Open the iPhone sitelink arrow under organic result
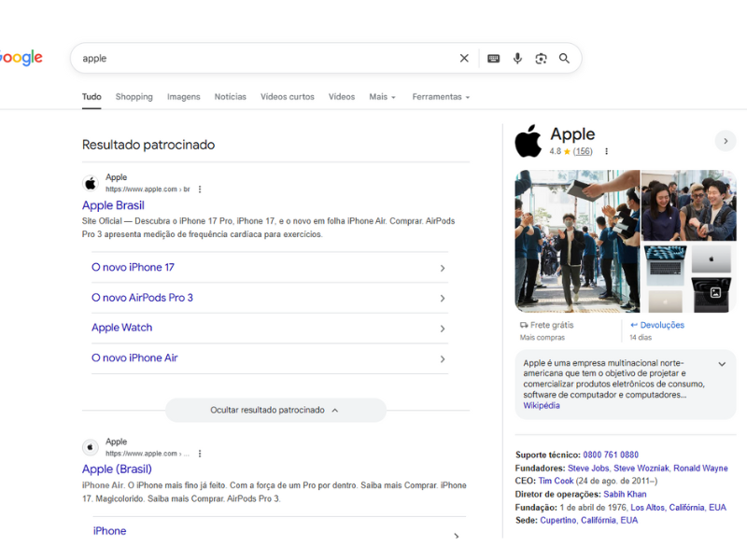 456,535
